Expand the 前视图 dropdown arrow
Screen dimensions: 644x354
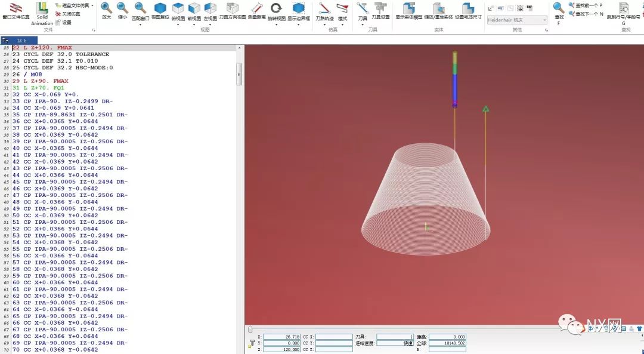[194, 25]
